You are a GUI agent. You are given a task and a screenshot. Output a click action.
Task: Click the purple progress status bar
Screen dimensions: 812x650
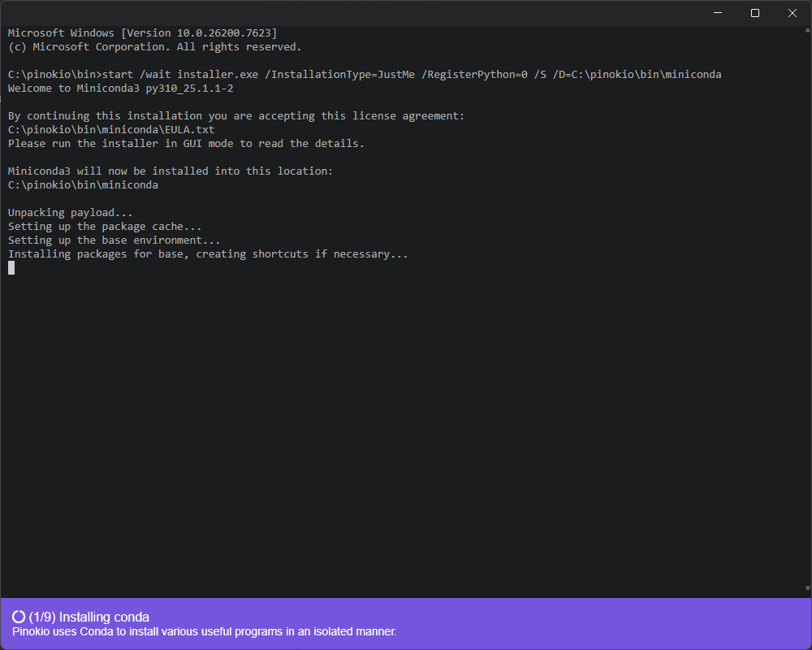click(487, 623)
